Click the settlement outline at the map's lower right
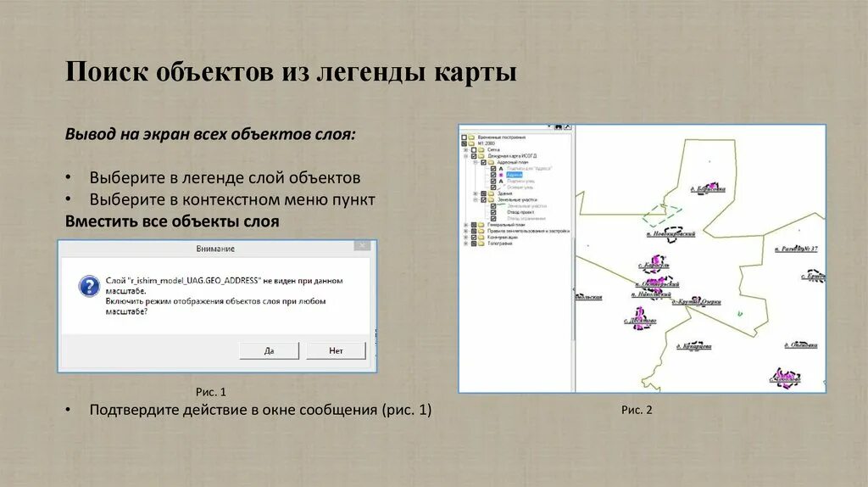This screenshot has width=868, height=487. (786, 378)
